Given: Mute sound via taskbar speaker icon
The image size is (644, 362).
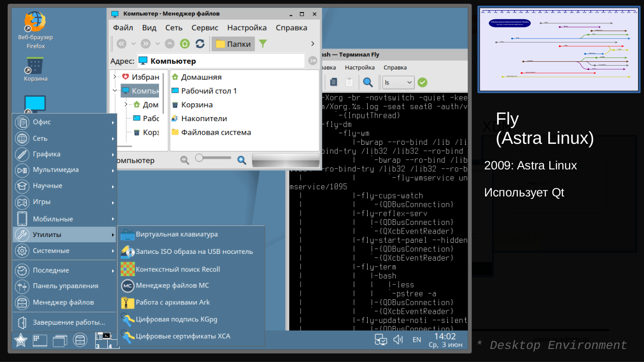Looking at the screenshot, I should [x=398, y=339].
